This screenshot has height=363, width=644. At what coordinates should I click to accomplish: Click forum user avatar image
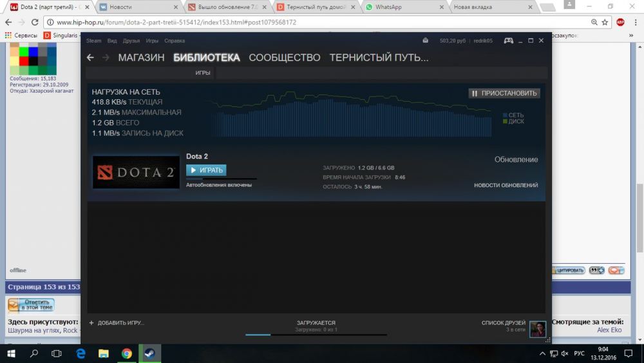tap(33, 59)
